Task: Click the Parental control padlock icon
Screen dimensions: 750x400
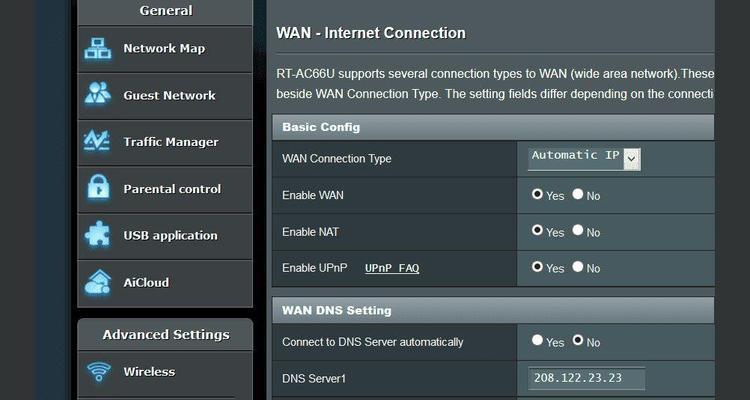Action: click(x=99, y=187)
